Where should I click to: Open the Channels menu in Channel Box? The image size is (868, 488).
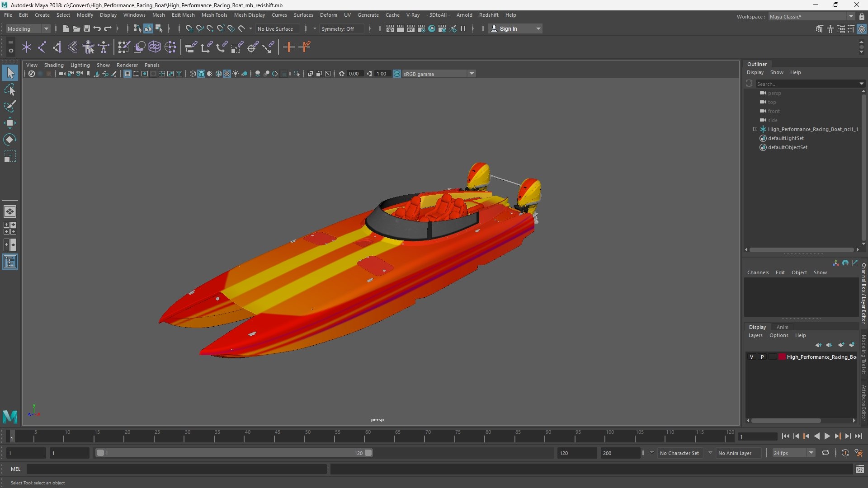pos(758,272)
